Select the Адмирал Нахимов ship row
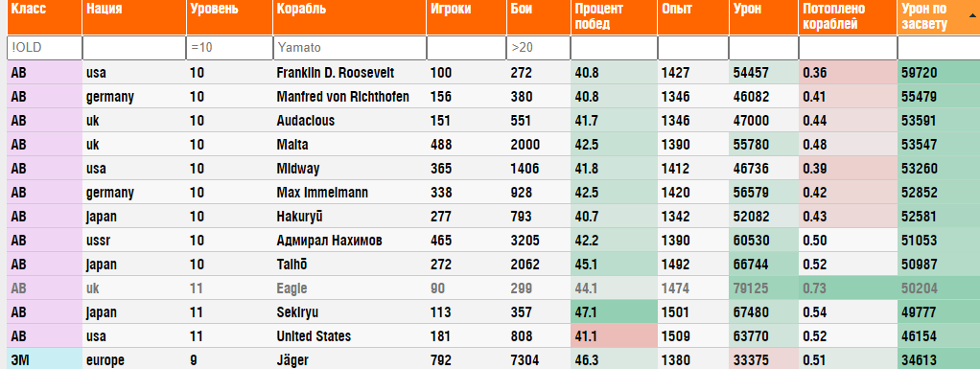This screenshot has width=980, height=369. point(494,241)
